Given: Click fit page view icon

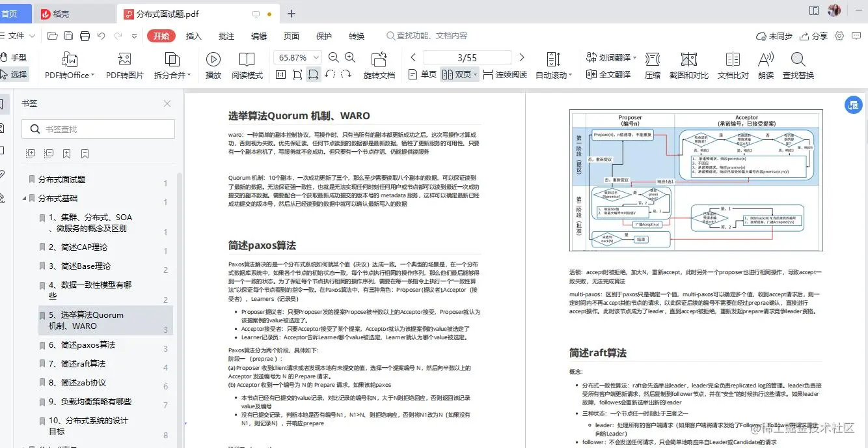Looking at the screenshot, I should click(297, 74).
